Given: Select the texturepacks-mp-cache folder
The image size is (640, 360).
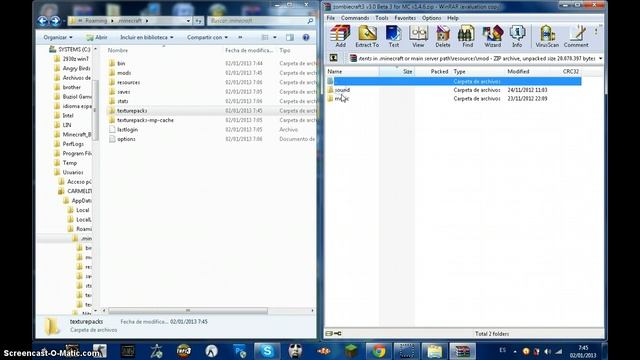Looking at the screenshot, I should (x=145, y=120).
